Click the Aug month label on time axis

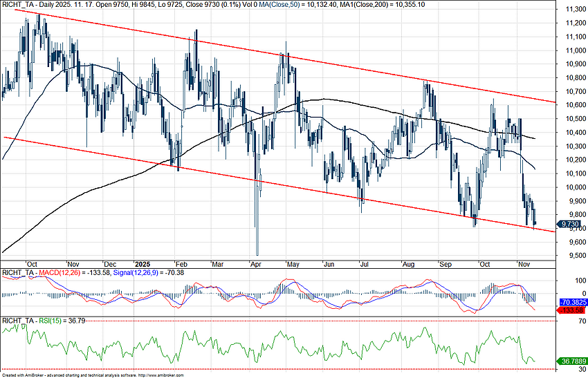point(407,264)
